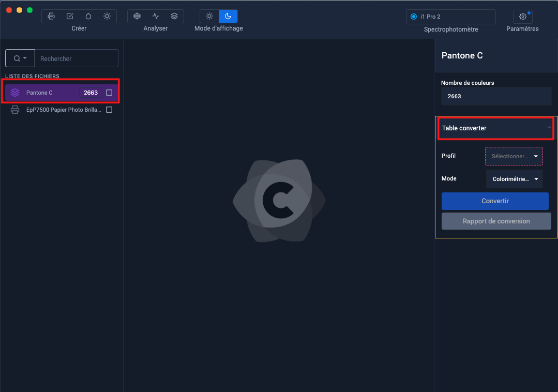This screenshot has height=392, width=558.
Task: Click the Spectrophotomètre label
Action: click(451, 29)
